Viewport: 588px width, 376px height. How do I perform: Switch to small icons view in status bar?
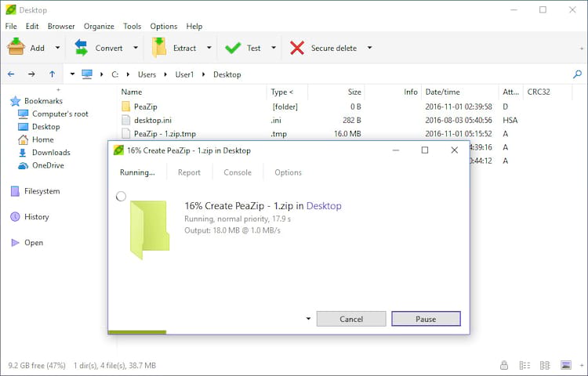pos(545,365)
